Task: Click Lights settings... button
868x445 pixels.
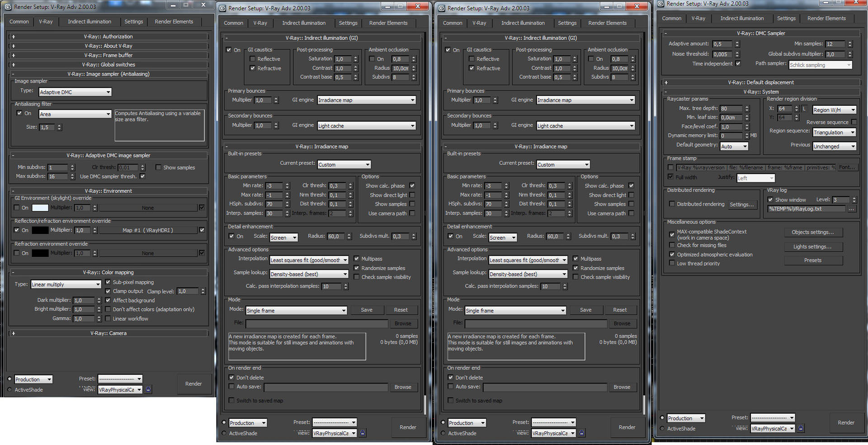Action: tap(813, 247)
